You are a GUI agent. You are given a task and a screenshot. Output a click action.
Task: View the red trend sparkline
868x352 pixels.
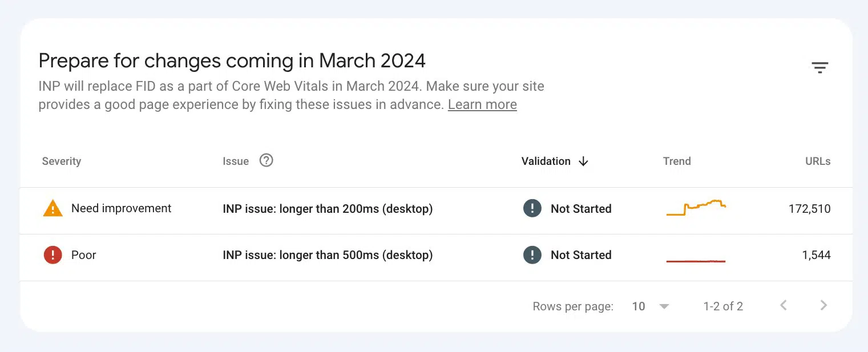pyautogui.click(x=696, y=261)
